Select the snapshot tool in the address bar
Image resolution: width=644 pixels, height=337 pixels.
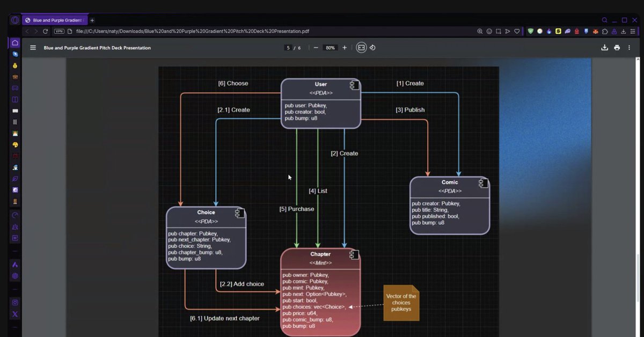(x=498, y=31)
